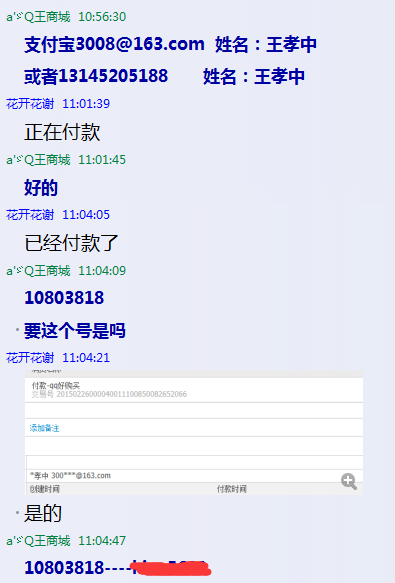Click 付款-qq好购买 text in receipt
The image size is (395, 583).
(x=56, y=385)
